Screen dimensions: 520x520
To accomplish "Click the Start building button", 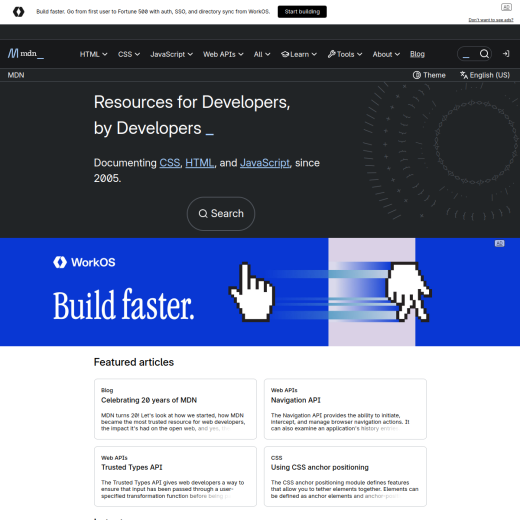I will (x=302, y=12).
